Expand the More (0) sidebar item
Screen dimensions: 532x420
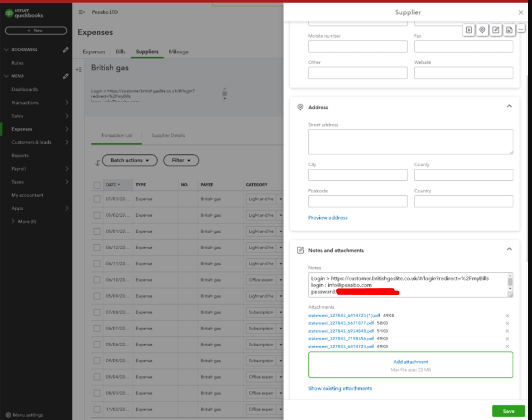click(24, 221)
